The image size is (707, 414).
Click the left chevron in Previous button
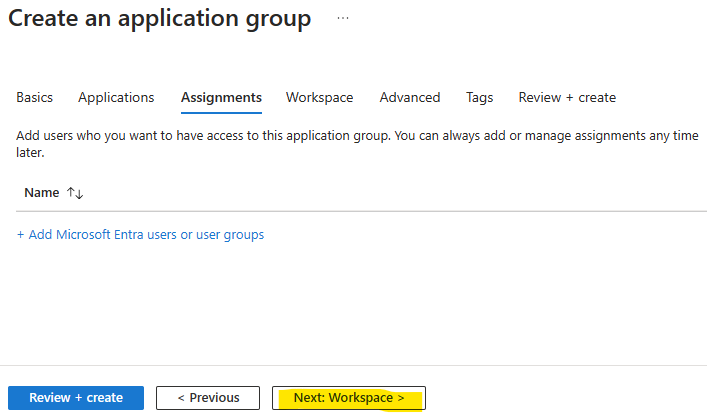(x=181, y=398)
